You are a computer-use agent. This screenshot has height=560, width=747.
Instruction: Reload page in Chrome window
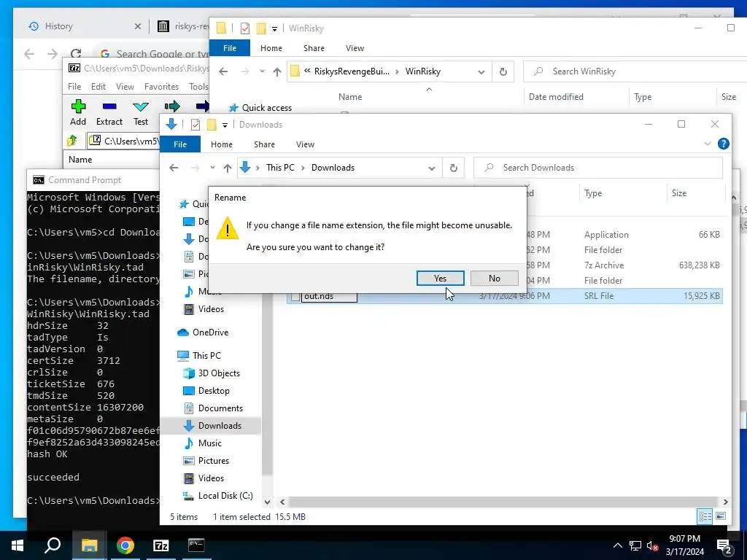point(76,54)
